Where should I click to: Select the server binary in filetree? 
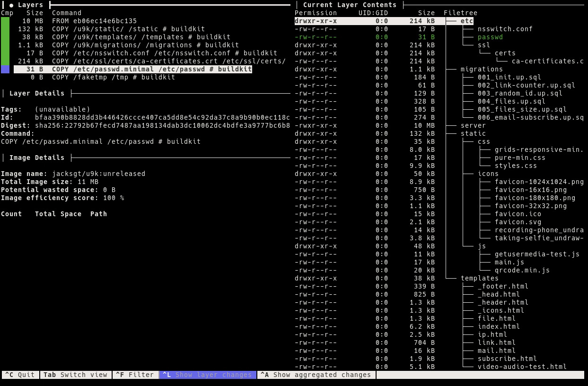(473, 125)
